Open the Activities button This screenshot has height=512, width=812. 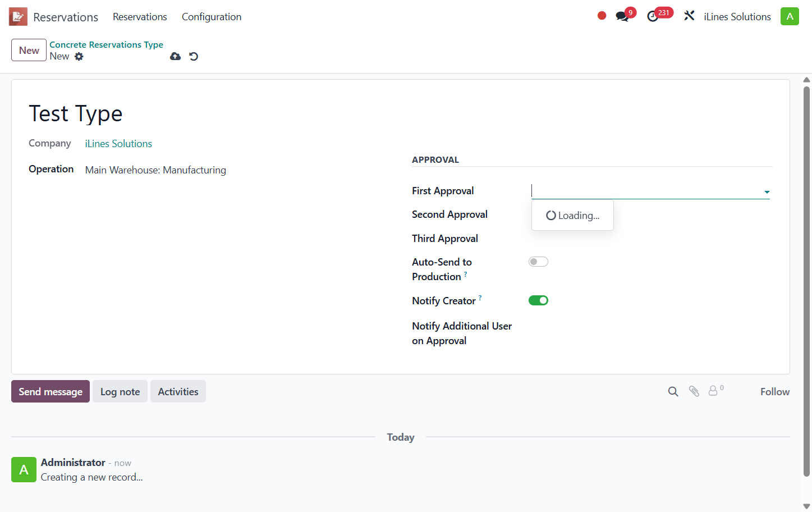[178, 391]
